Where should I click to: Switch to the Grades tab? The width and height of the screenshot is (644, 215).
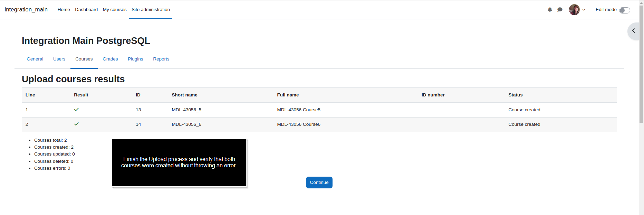coord(110,59)
